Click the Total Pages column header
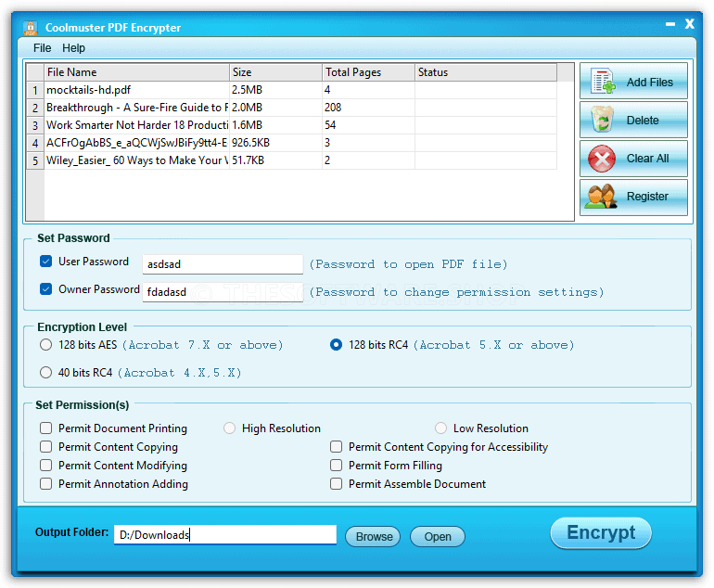 (x=369, y=72)
